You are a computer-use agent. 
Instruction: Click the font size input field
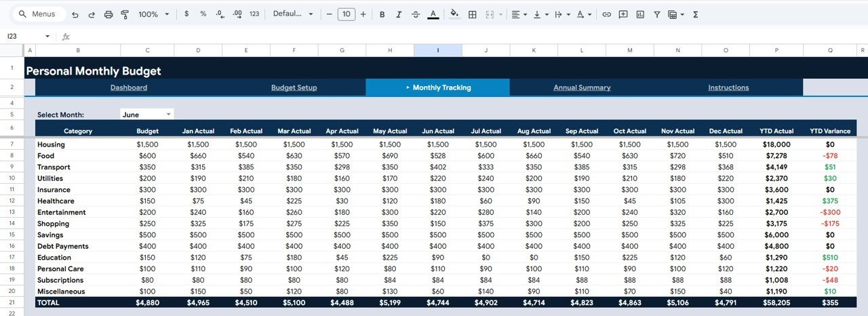point(346,14)
